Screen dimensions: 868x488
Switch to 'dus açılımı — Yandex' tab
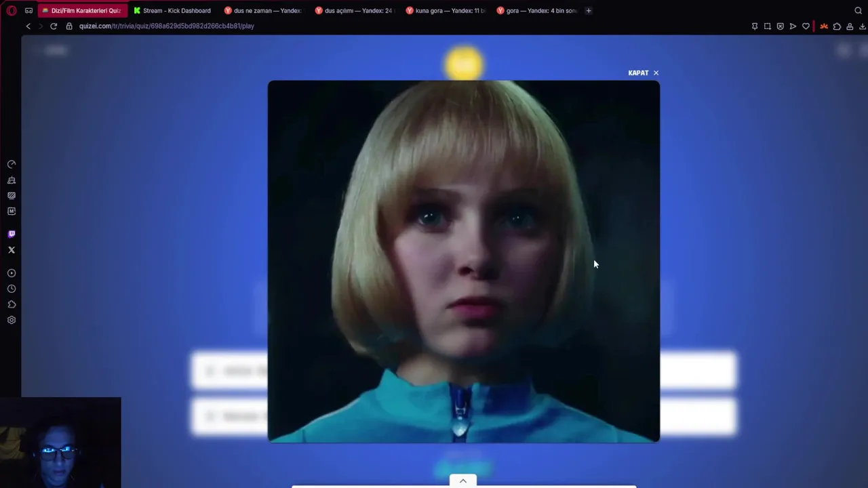pyautogui.click(x=354, y=10)
